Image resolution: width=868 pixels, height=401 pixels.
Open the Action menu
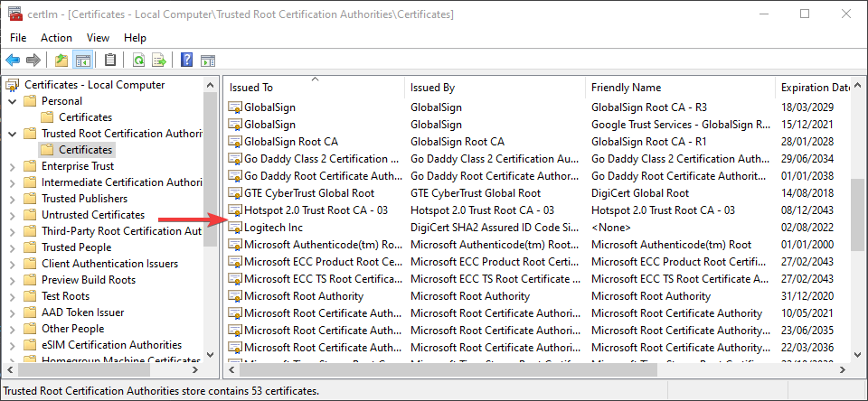click(56, 38)
